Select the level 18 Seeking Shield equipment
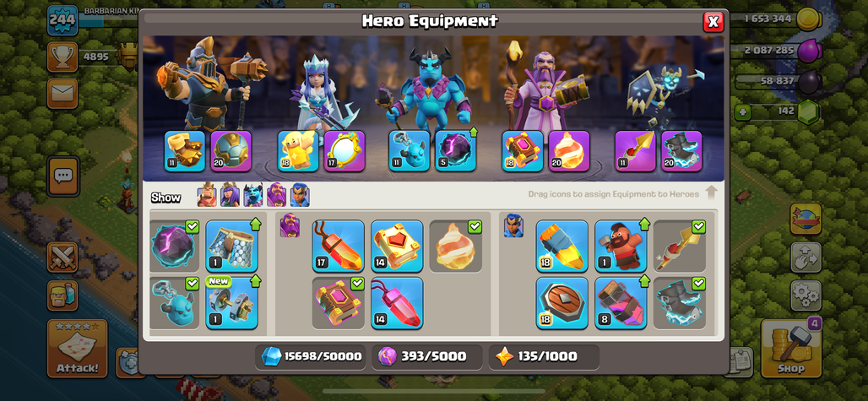 click(561, 303)
